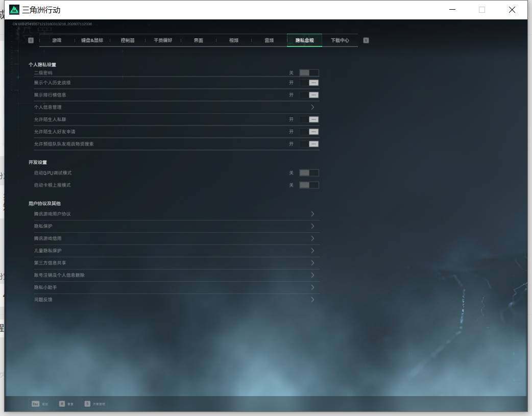532x416 pixels.
Task: Open 腾讯游戏信用 arrow
Action: (312, 238)
